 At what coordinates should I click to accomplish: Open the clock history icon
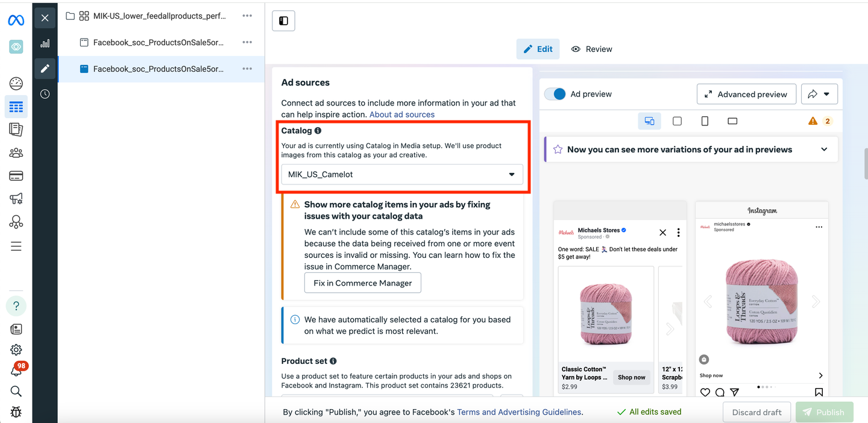point(45,94)
